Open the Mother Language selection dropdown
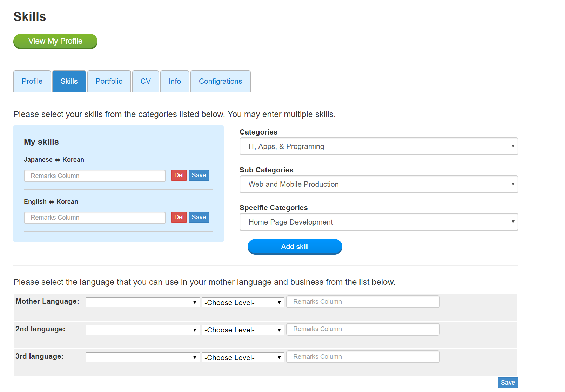The image size is (565, 392). 143,302
